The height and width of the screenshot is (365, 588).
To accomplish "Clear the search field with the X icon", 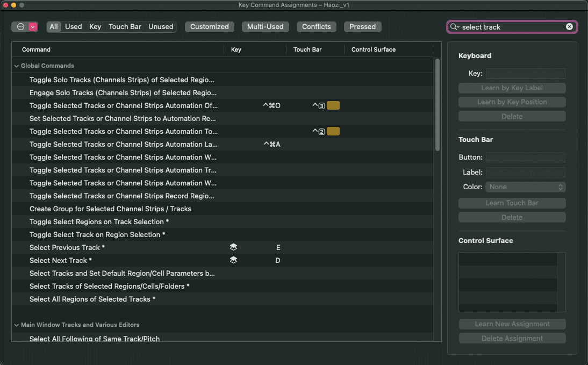I will pos(569,27).
